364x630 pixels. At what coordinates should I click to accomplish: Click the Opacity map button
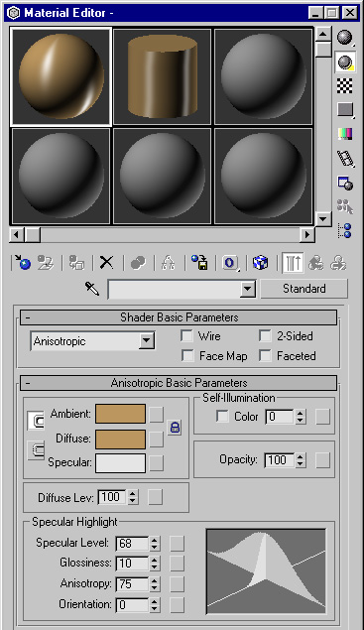tap(322, 460)
